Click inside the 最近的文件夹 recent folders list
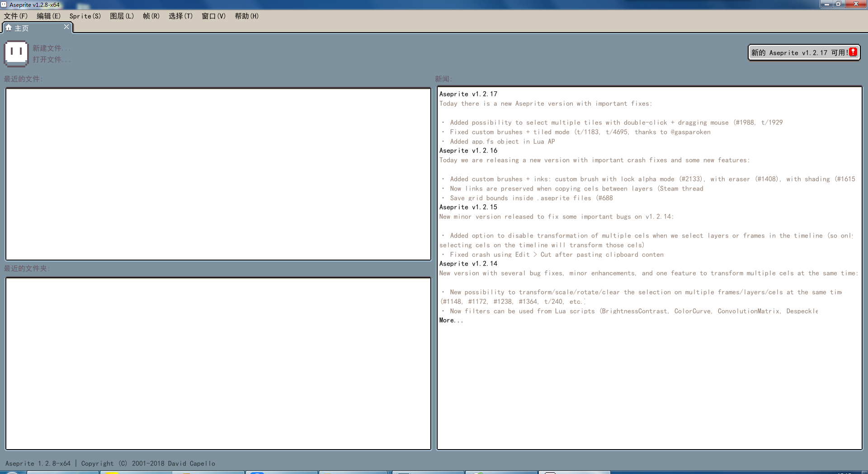The width and height of the screenshot is (868, 474). click(x=218, y=364)
